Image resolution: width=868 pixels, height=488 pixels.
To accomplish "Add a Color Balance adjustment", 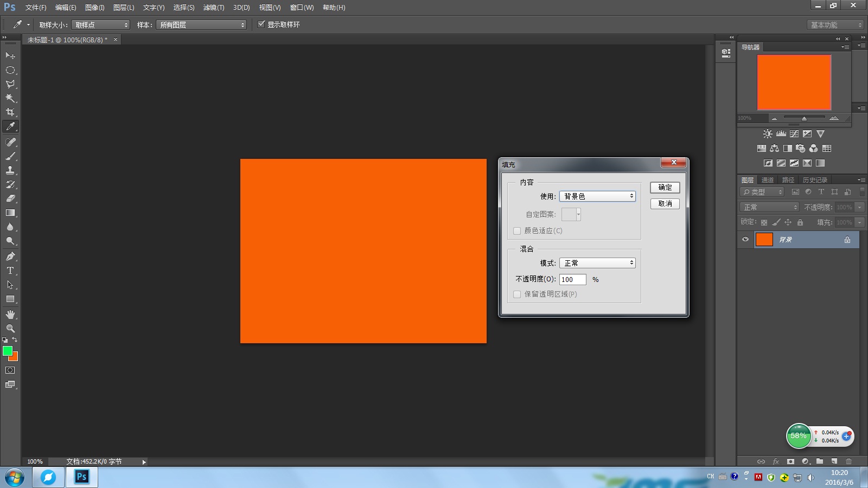I will (775, 148).
